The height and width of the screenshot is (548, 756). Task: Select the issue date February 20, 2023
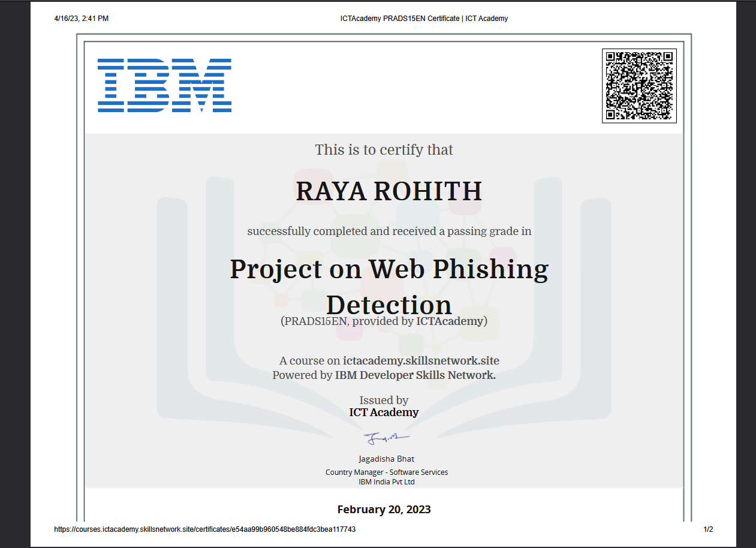click(384, 510)
